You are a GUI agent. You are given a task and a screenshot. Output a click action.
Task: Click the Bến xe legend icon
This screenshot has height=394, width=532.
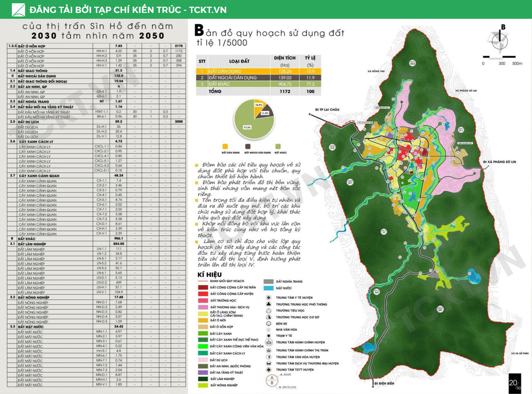click(268, 323)
